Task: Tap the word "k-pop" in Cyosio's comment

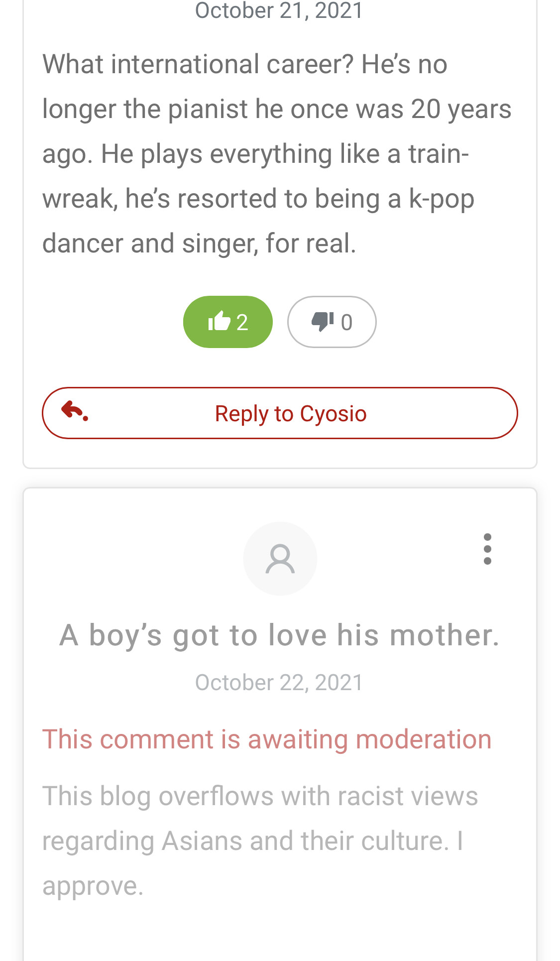Action: (442, 198)
